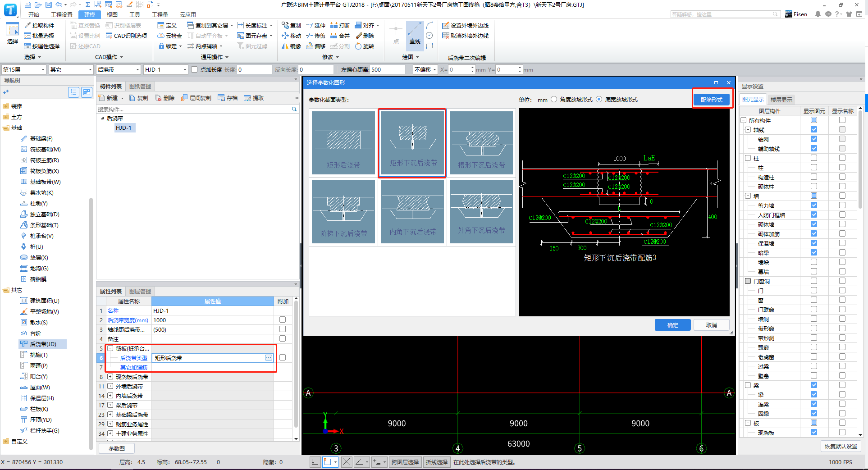
Task: Open the 第15层 floor dropdown
Action: click(x=24, y=69)
